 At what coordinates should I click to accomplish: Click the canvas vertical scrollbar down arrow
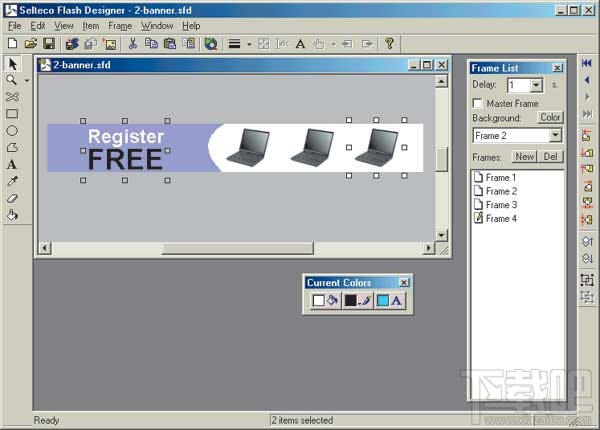point(441,235)
